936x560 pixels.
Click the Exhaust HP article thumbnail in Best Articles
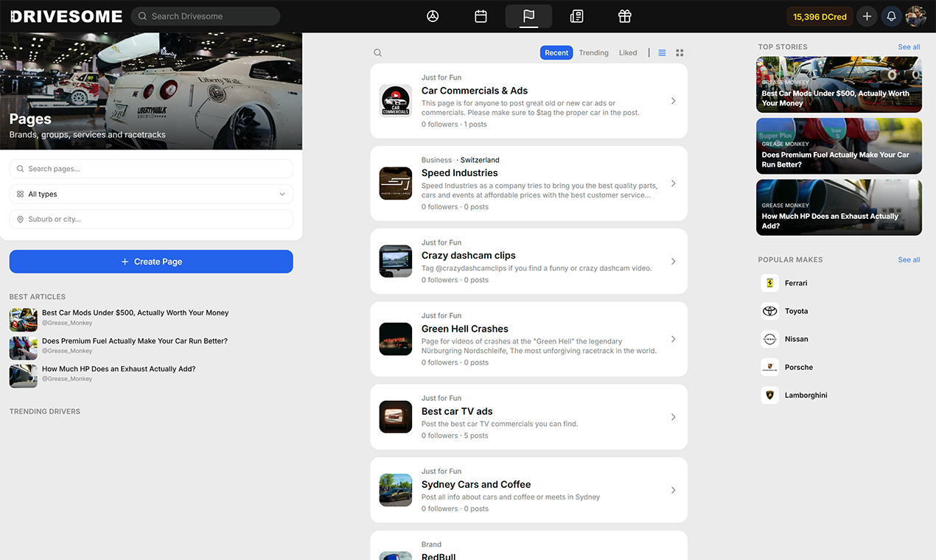[x=24, y=376]
